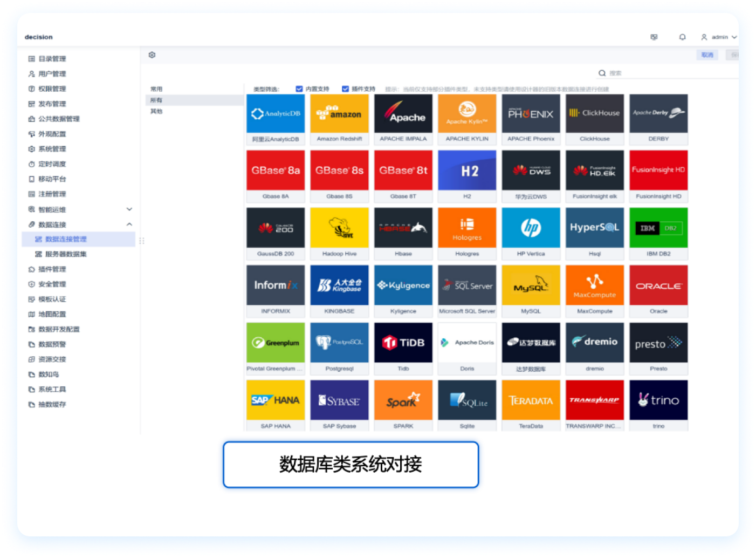
Task: Select the INFORMIX database tile
Action: [276, 291]
